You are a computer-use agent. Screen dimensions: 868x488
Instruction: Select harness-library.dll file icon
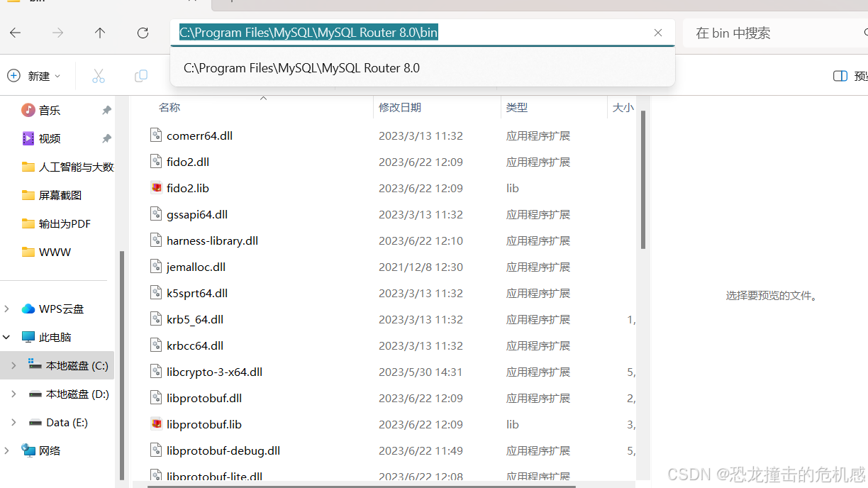(x=157, y=240)
